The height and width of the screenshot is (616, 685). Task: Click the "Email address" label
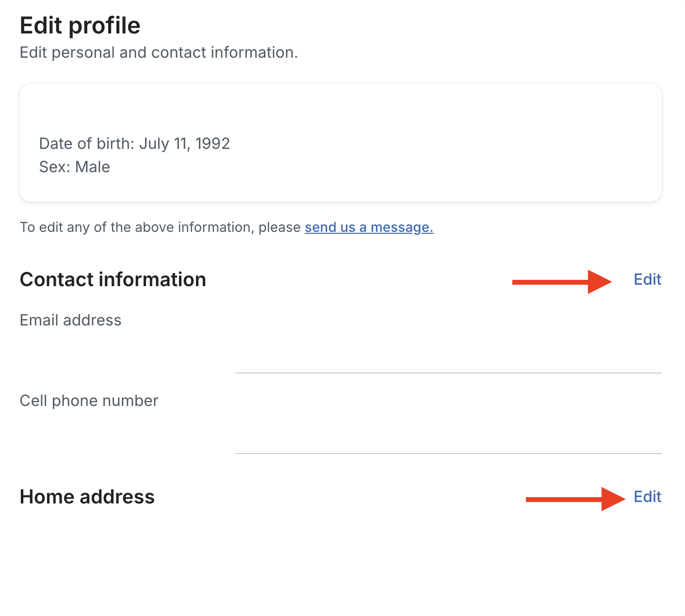pyautogui.click(x=70, y=320)
